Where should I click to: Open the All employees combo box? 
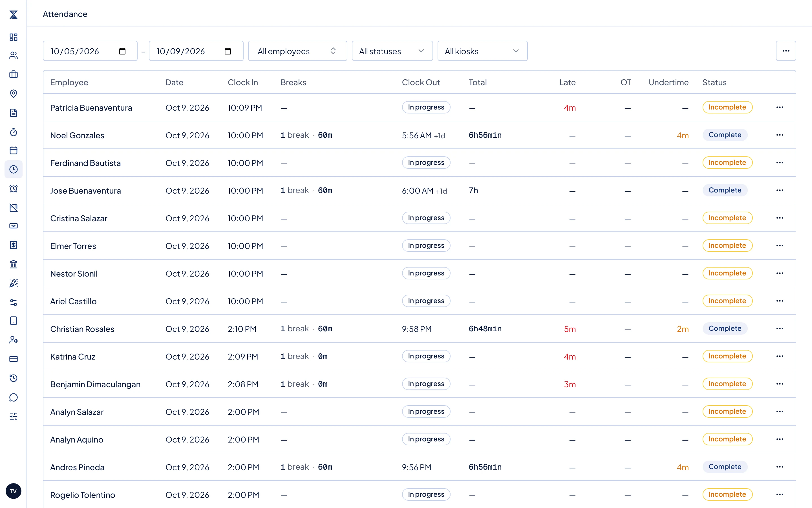(x=297, y=51)
